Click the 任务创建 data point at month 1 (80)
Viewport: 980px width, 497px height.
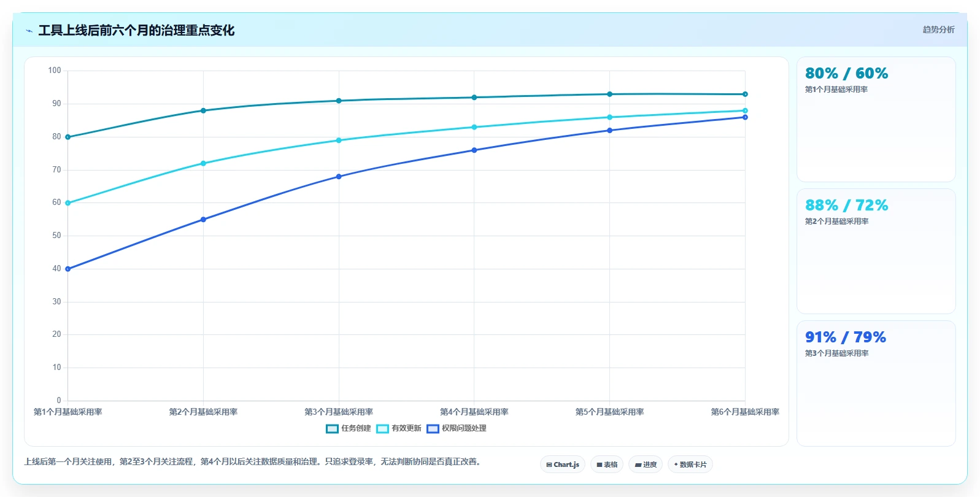(x=68, y=137)
